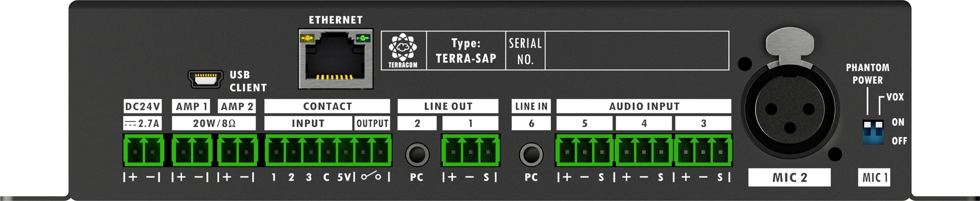Click the Ethernet RJ45 port
Screen dimensions: 980x201
(x=336, y=60)
